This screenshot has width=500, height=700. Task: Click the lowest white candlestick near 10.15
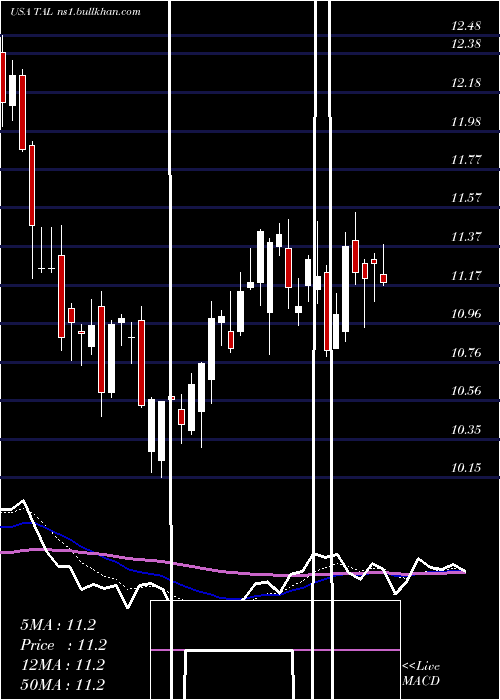161,431
